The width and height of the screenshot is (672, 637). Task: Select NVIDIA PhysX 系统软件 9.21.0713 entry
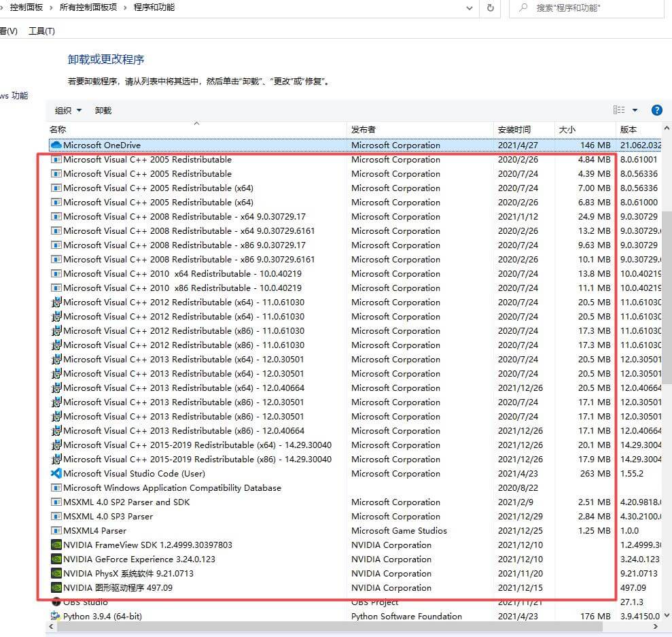355,573
